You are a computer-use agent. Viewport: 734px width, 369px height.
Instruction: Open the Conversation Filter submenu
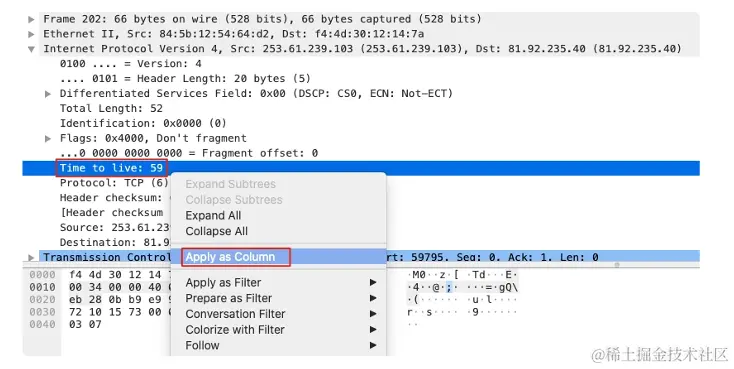click(x=279, y=314)
